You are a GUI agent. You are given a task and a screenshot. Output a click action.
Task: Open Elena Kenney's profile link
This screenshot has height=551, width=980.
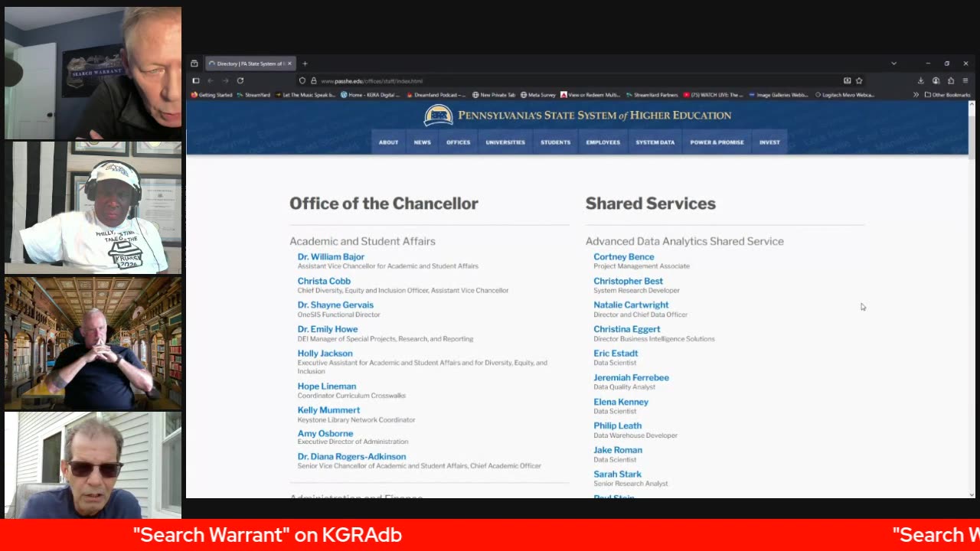[x=621, y=402]
